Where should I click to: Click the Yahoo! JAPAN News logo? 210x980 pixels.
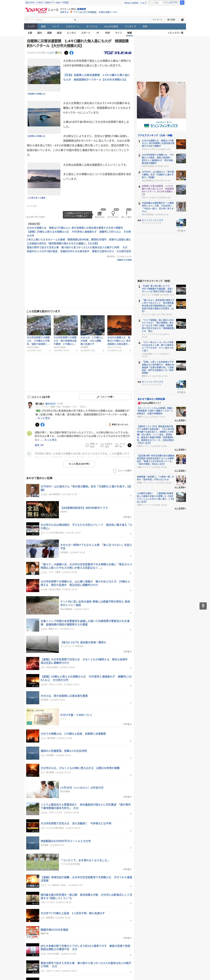click(42, 10)
